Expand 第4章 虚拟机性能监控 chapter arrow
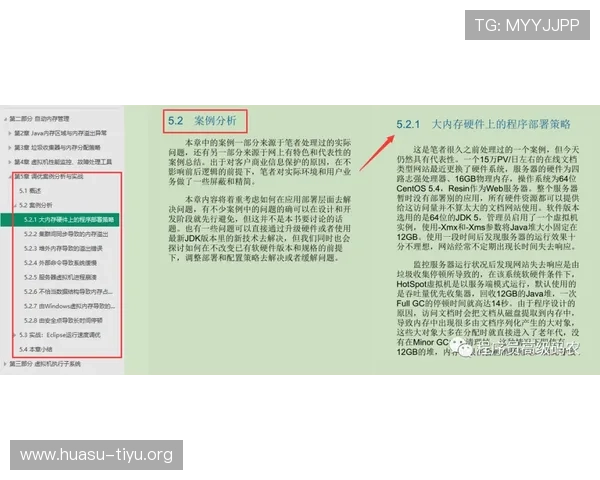600x480 pixels. [x=10, y=162]
